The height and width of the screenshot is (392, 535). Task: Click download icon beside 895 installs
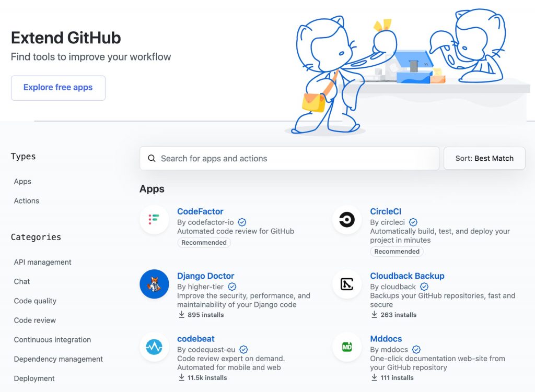[181, 314]
